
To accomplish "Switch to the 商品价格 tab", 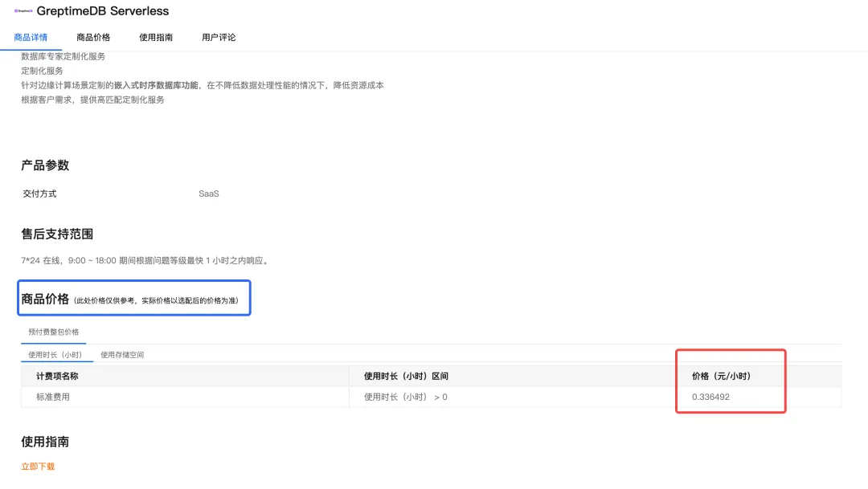I will click(x=95, y=37).
